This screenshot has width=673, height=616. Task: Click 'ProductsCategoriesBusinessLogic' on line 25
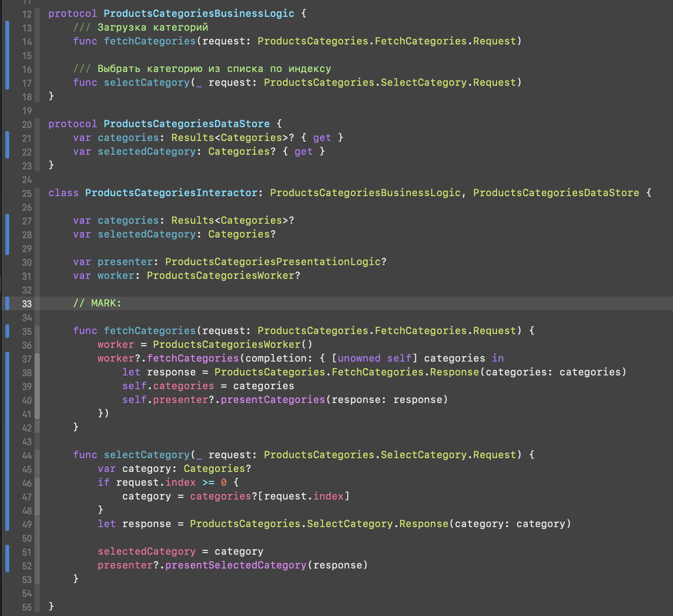365,193
